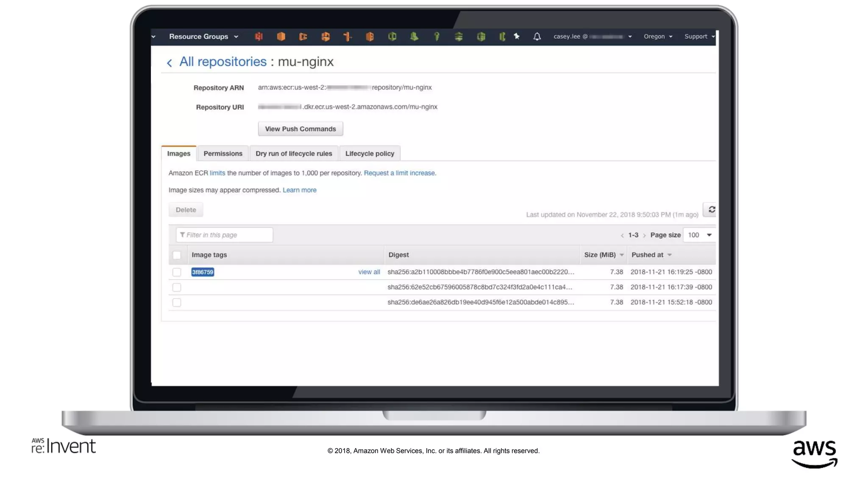This screenshot has height=488, width=868.
Task: Click the push time 2018-11-21 15:52:18 -0800
Action: pos(671,302)
